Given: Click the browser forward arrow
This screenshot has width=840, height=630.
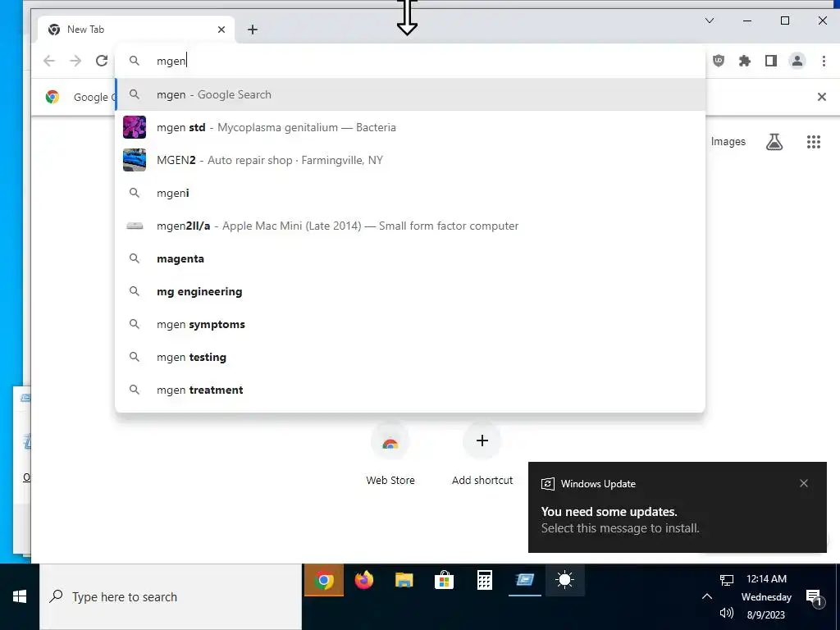Looking at the screenshot, I should pos(75,61).
